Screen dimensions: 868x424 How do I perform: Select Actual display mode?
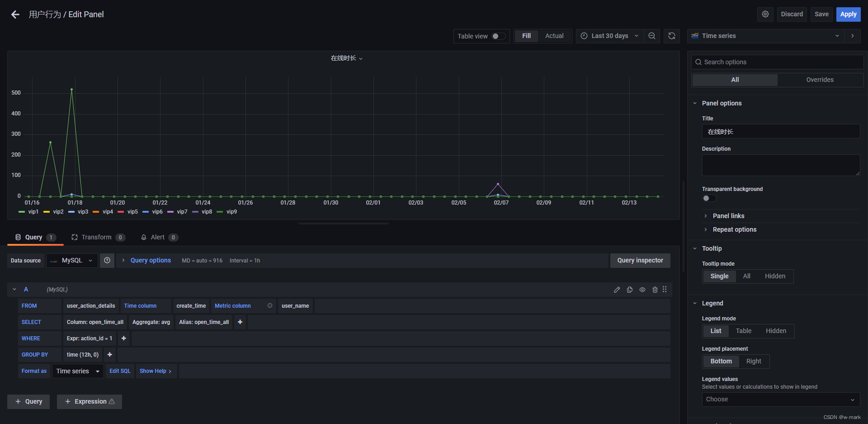(x=554, y=36)
